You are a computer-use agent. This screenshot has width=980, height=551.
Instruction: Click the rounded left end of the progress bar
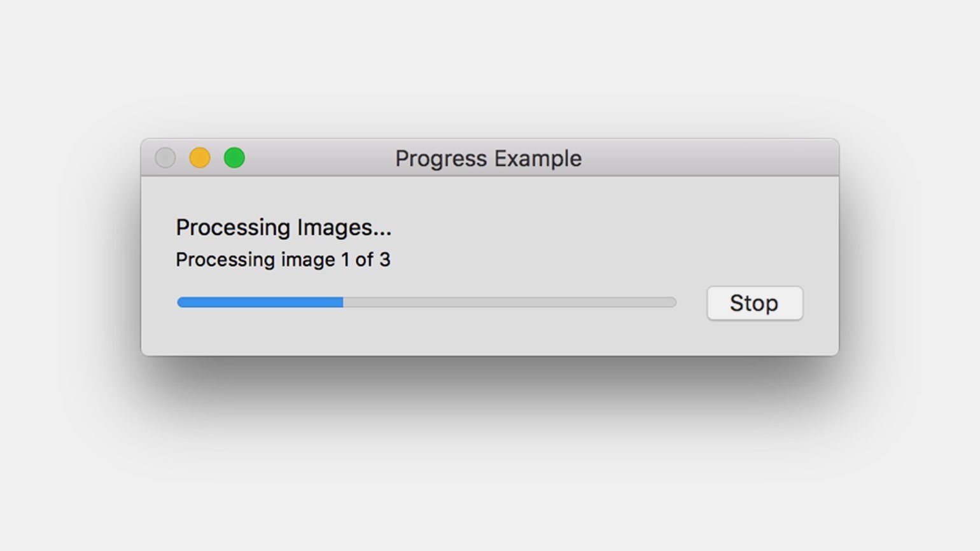[182, 302]
